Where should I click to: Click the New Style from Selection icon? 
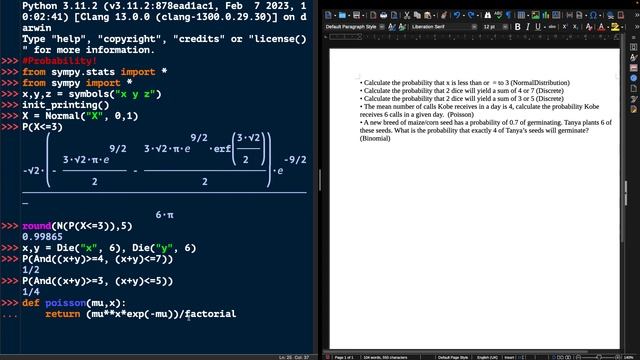(402, 27)
